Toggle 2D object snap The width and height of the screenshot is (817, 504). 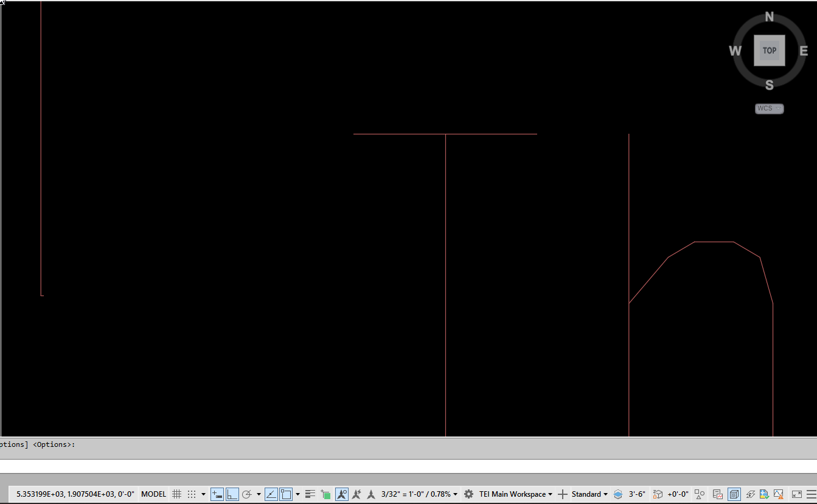[286, 494]
